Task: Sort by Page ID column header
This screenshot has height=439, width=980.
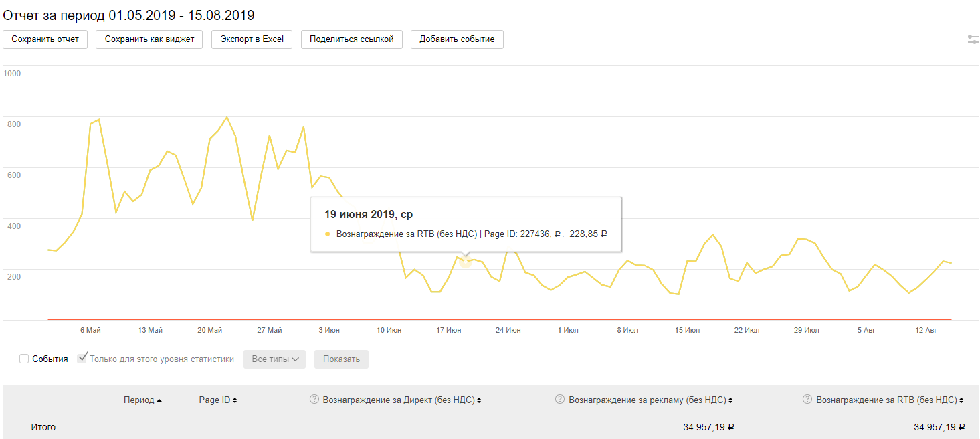Action: point(217,400)
